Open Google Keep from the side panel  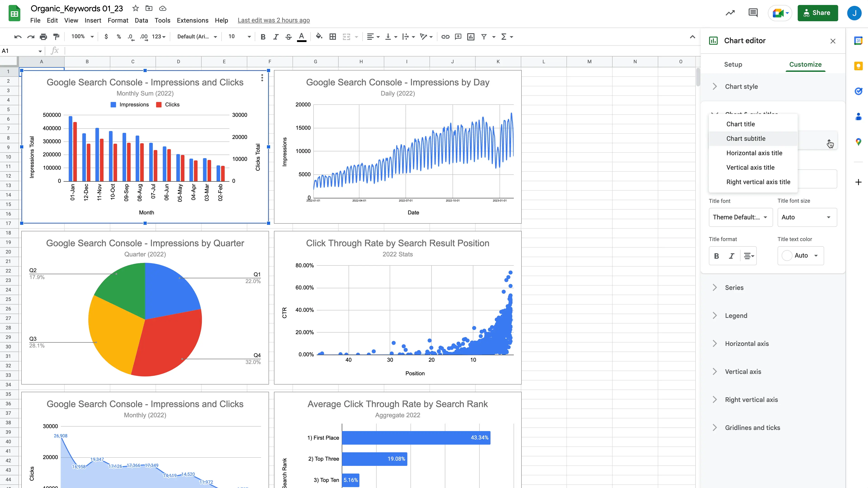coord(859,66)
